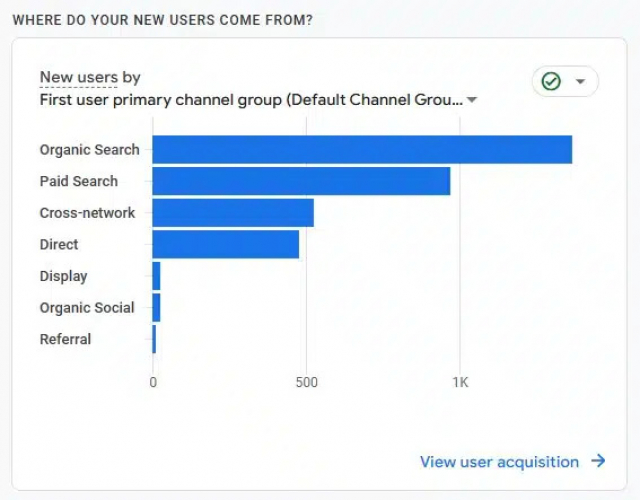Click the Organic Social channel label
The image size is (640, 500).
click(87, 308)
